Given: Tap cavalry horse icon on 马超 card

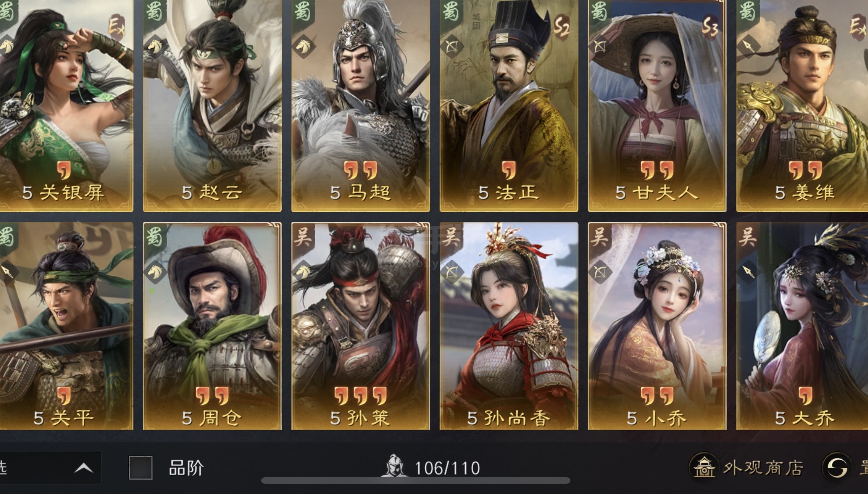Looking at the screenshot, I should (304, 46).
